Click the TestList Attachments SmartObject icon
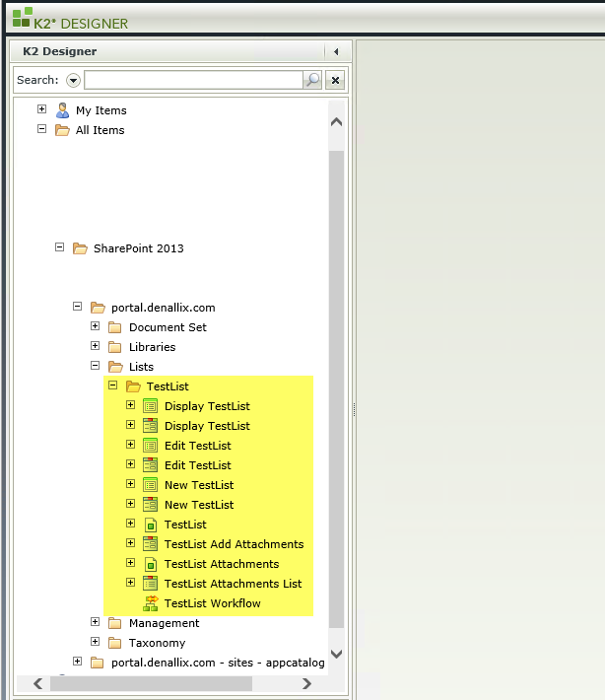This screenshot has height=700, width=605. point(151,564)
